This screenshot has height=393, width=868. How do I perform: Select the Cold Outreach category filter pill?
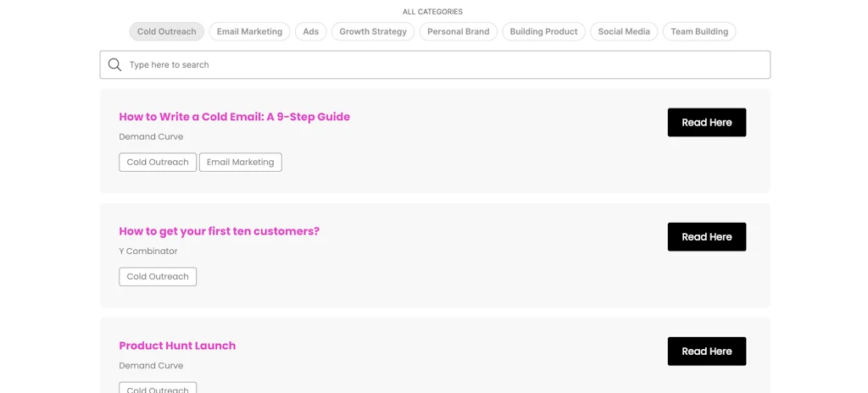[x=166, y=31]
